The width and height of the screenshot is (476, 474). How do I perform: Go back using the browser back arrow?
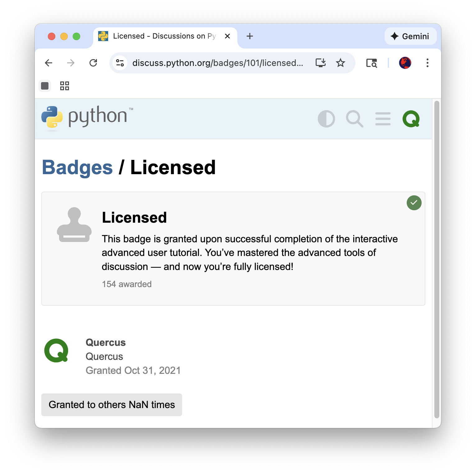pyautogui.click(x=48, y=63)
